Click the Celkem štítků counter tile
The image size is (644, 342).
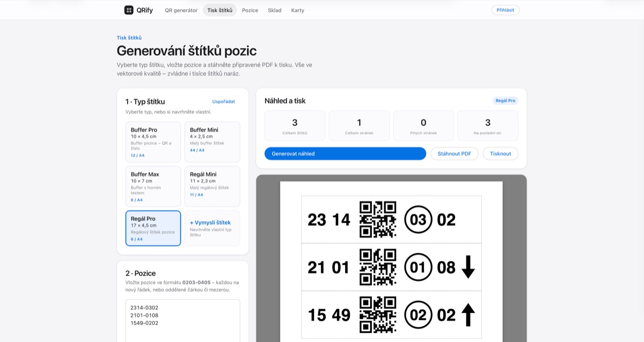coord(295,126)
